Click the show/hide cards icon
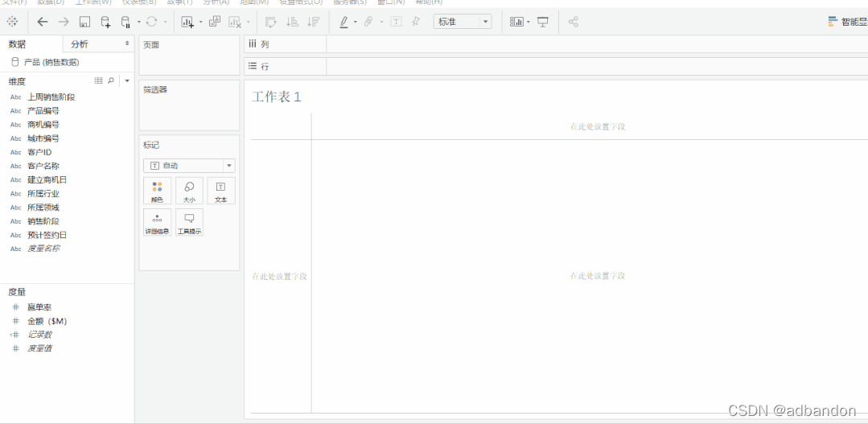 click(x=516, y=23)
